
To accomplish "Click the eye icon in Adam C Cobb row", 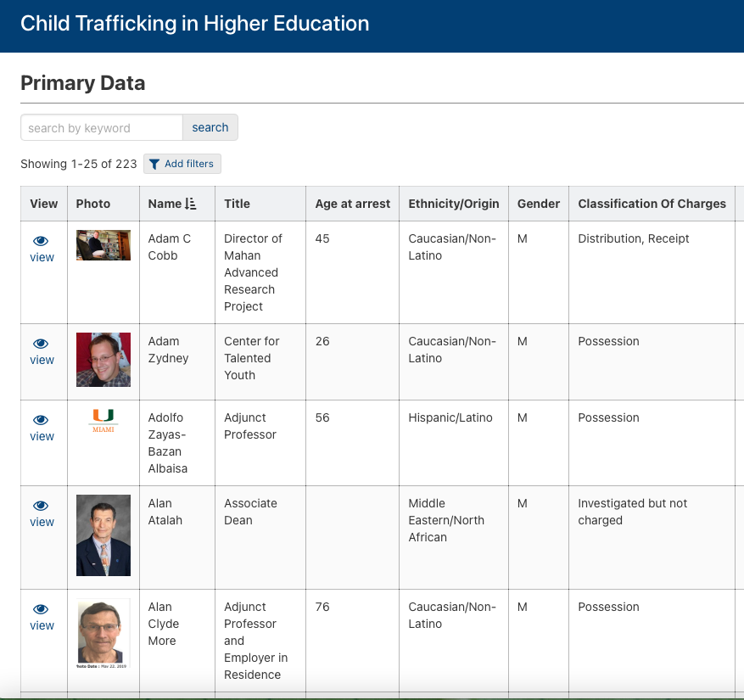I will 41,242.
